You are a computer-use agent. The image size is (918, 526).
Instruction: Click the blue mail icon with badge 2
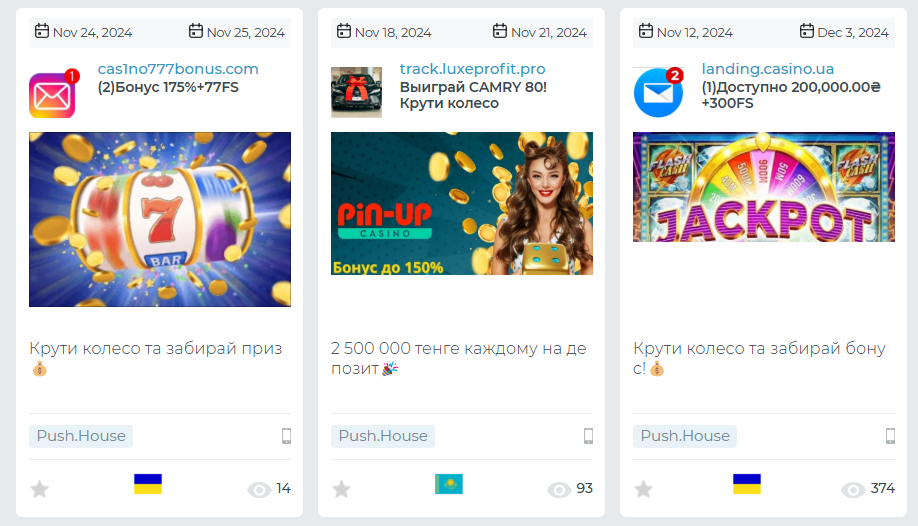click(659, 93)
